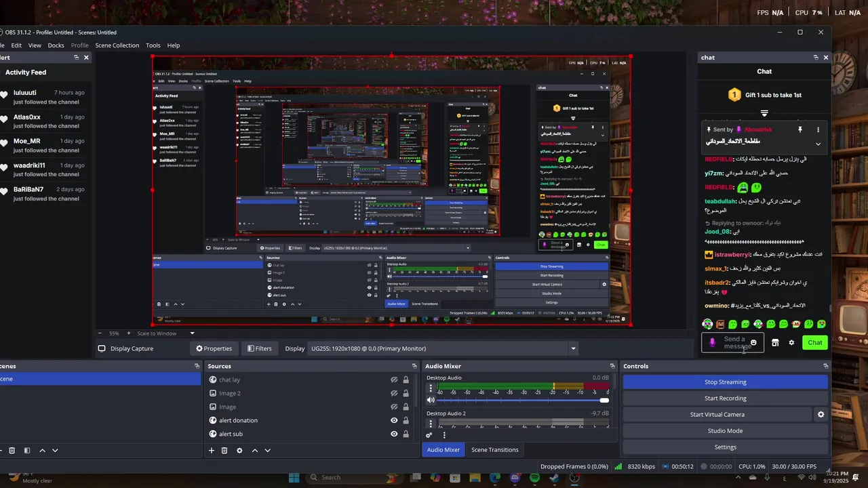Image resolution: width=868 pixels, height=488 pixels.
Task: Add a new source with plus
Action: pyautogui.click(x=212, y=450)
